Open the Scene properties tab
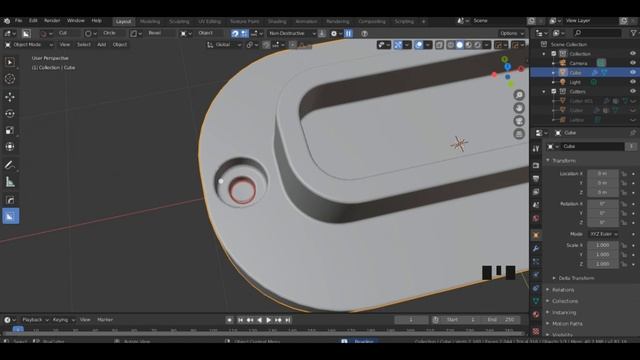The height and width of the screenshot is (360, 640). point(536,205)
